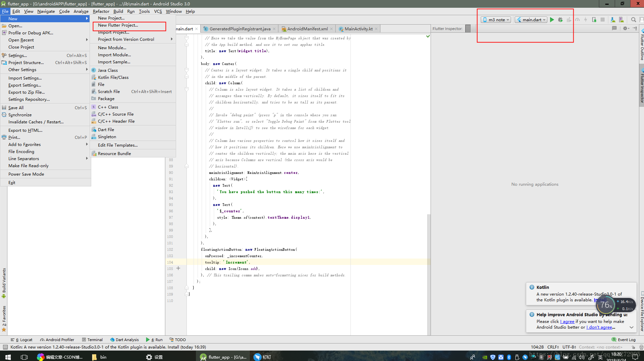This screenshot has height=361, width=644.
Task: Open Windows Task View icon
Action: point(24,357)
